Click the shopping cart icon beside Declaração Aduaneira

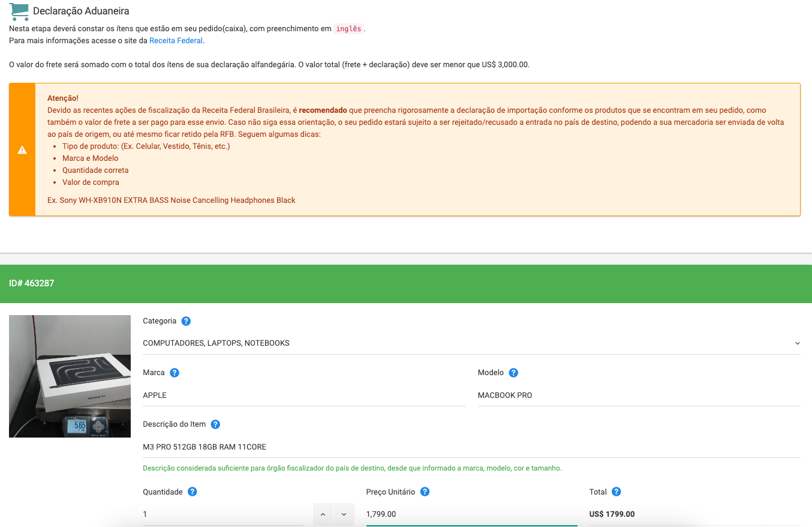click(x=19, y=11)
